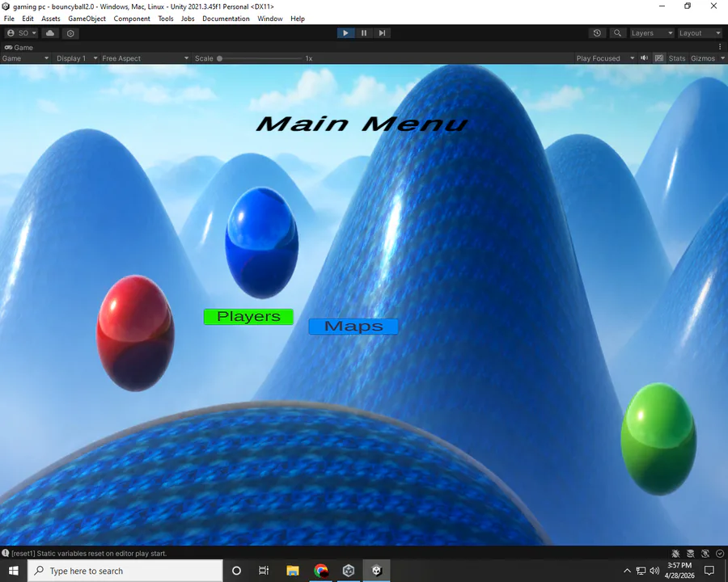This screenshot has width=728, height=582.
Task: Open the Unity Search magnifier icon
Action: click(x=617, y=33)
